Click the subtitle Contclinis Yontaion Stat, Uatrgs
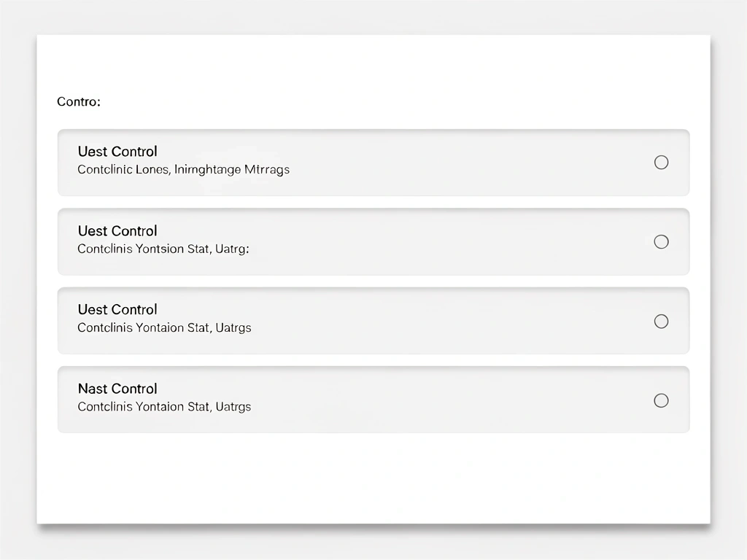Image resolution: width=747 pixels, height=560 pixels. pyautogui.click(x=164, y=327)
